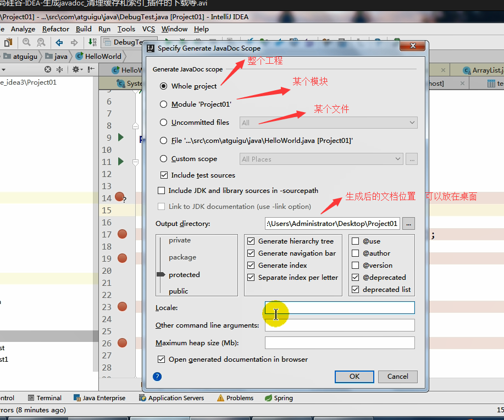Click the Custom scope ellipsis button

(x=412, y=159)
